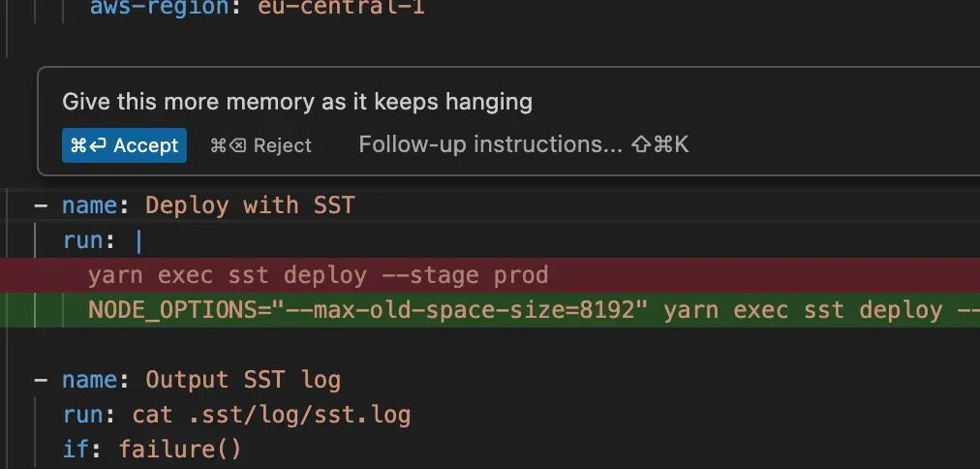This screenshot has width=980, height=469.
Task: Click the prompt text about more memory
Action: pos(297,102)
